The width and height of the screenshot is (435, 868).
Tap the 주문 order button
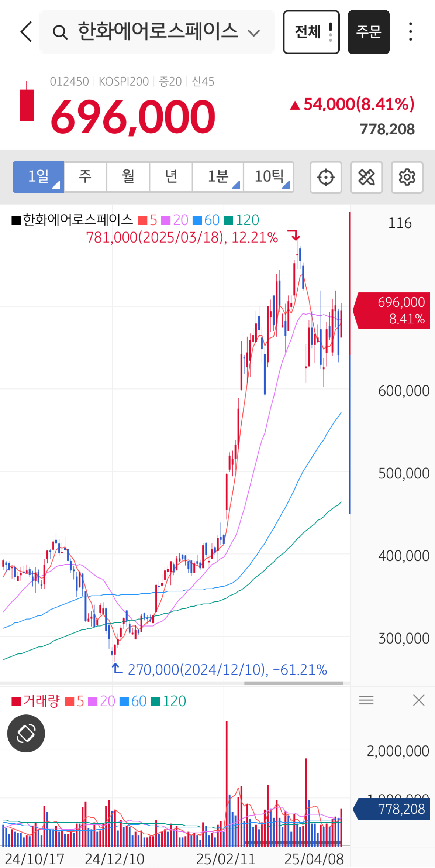click(x=369, y=32)
